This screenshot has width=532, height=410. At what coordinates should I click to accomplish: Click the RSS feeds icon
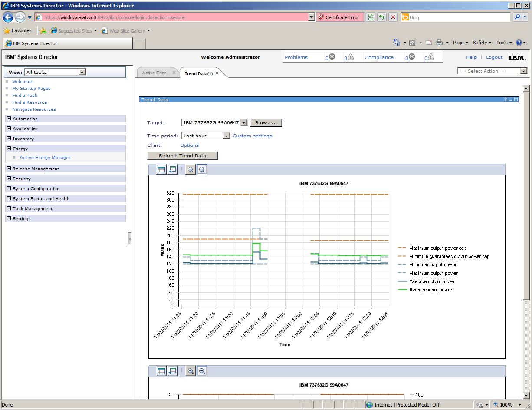point(412,43)
